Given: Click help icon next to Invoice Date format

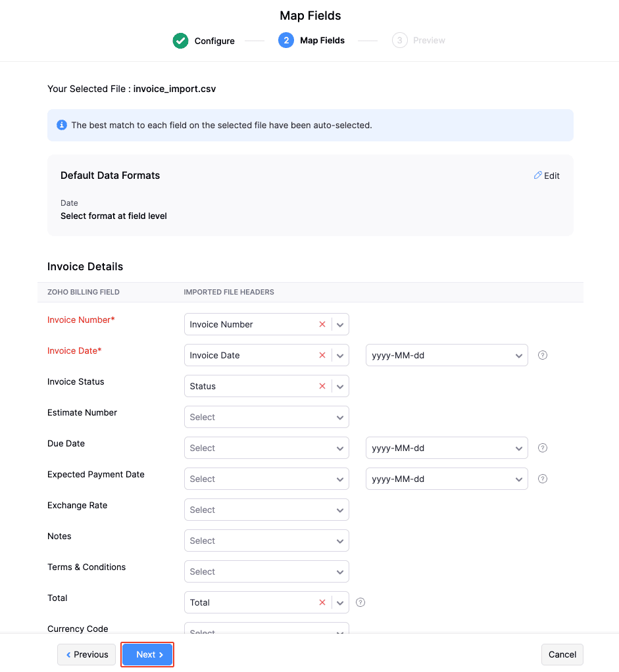Looking at the screenshot, I should click(x=543, y=355).
